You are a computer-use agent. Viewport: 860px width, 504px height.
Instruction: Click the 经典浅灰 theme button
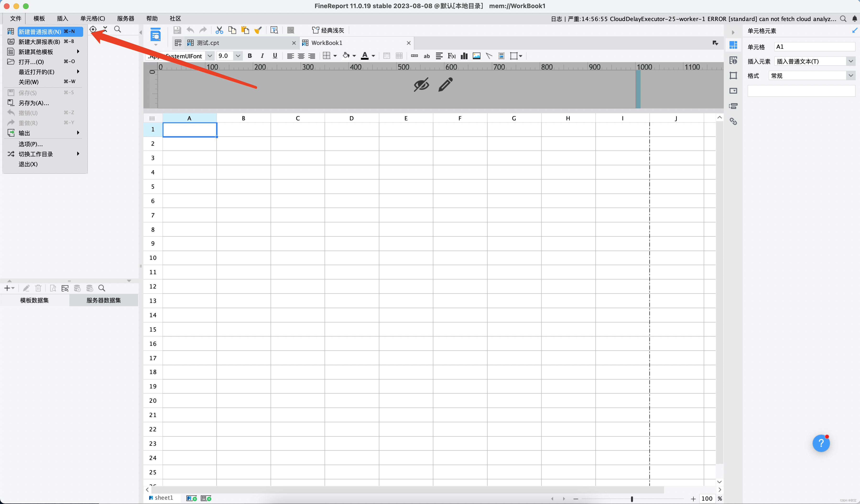pyautogui.click(x=328, y=30)
